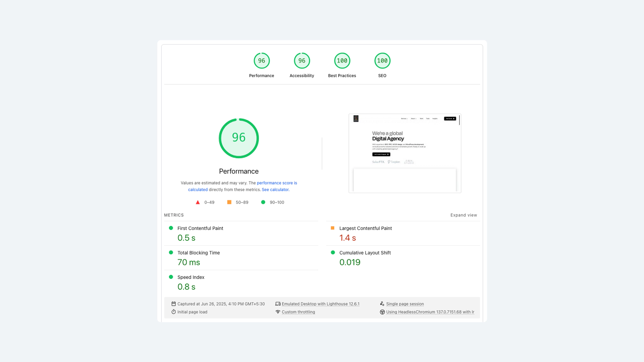Image resolution: width=644 pixels, height=362 pixels.
Task: Jump to the SEO category label
Action: [x=382, y=76]
